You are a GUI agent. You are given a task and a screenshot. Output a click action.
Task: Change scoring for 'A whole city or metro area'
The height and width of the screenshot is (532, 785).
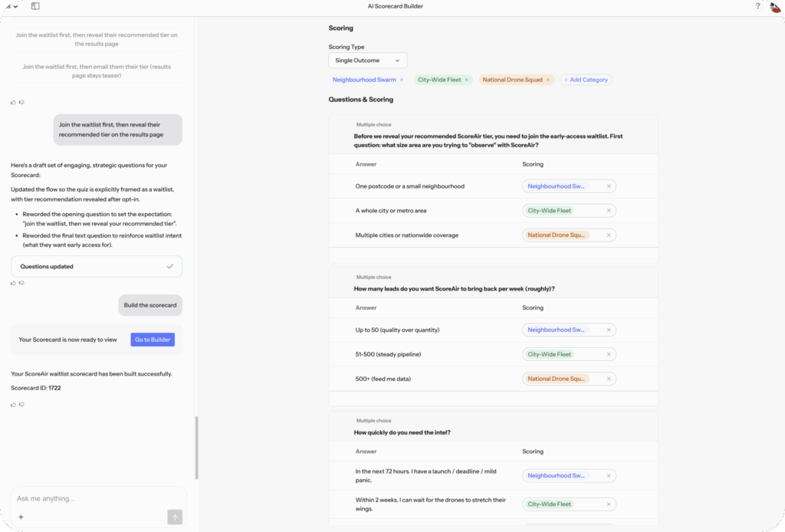pos(567,211)
